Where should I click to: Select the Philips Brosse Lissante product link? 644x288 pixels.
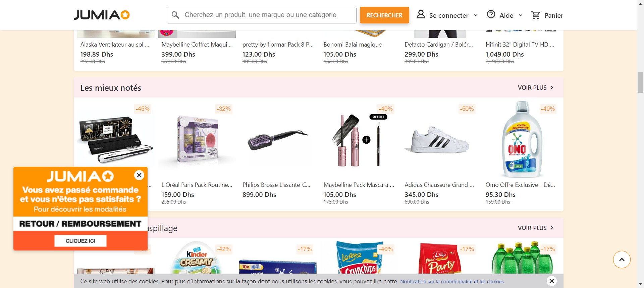(x=276, y=185)
